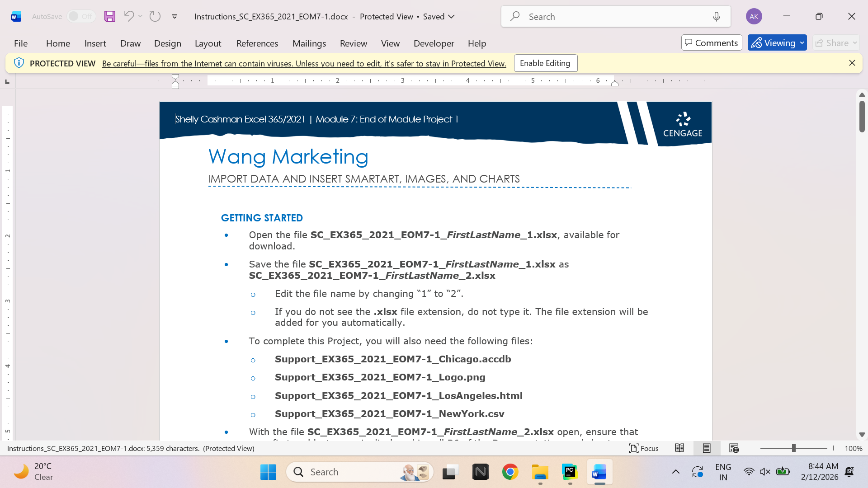868x488 pixels.
Task: Click the Word title bar Search box
Action: [x=616, y=17]
